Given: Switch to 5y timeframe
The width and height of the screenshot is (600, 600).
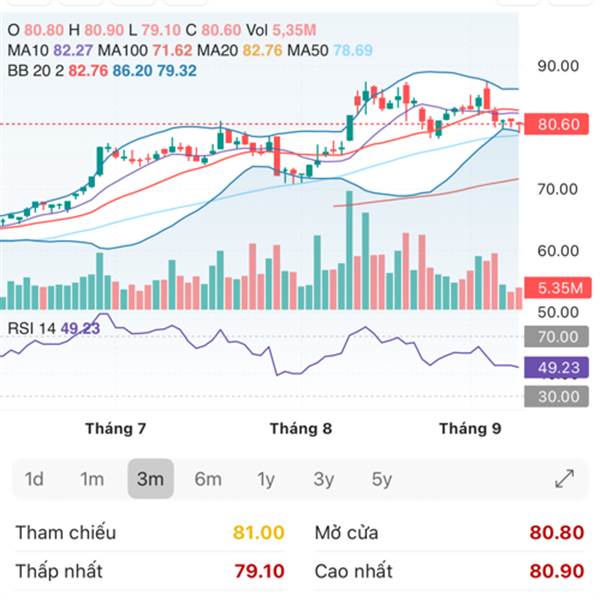Looking at the screenshot, I should (382, 479).
